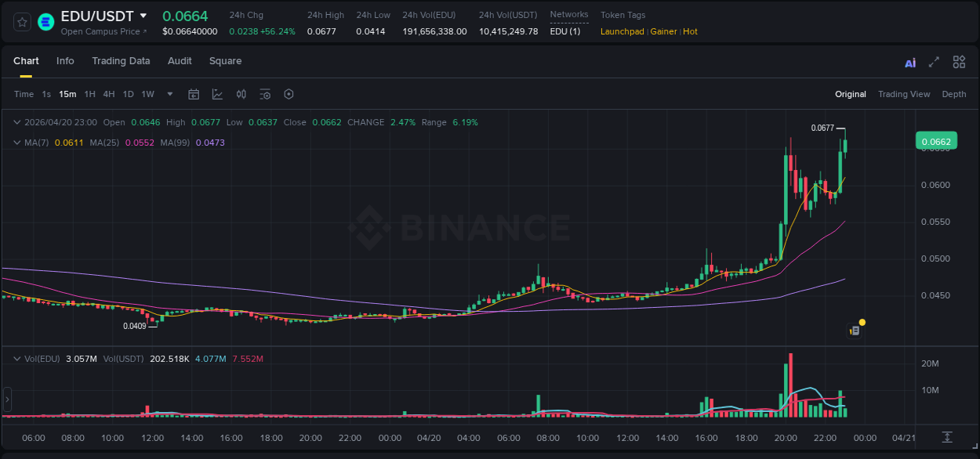Open the extra timeframe options arrow
This screenshot has width=980, height=459.
(x=169, y=94)
